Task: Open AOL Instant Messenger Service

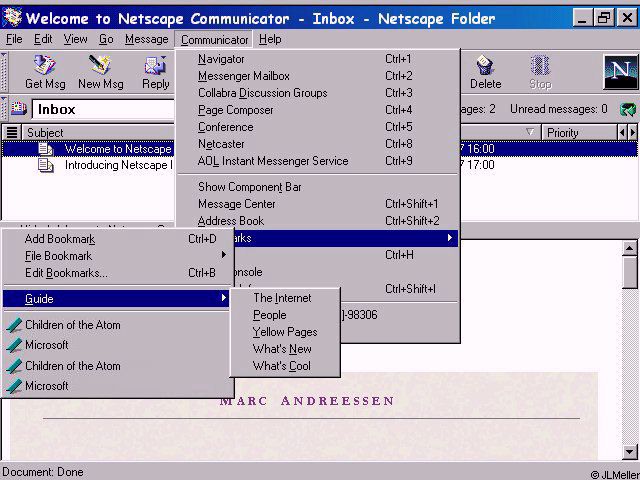Action: (318, 161)
